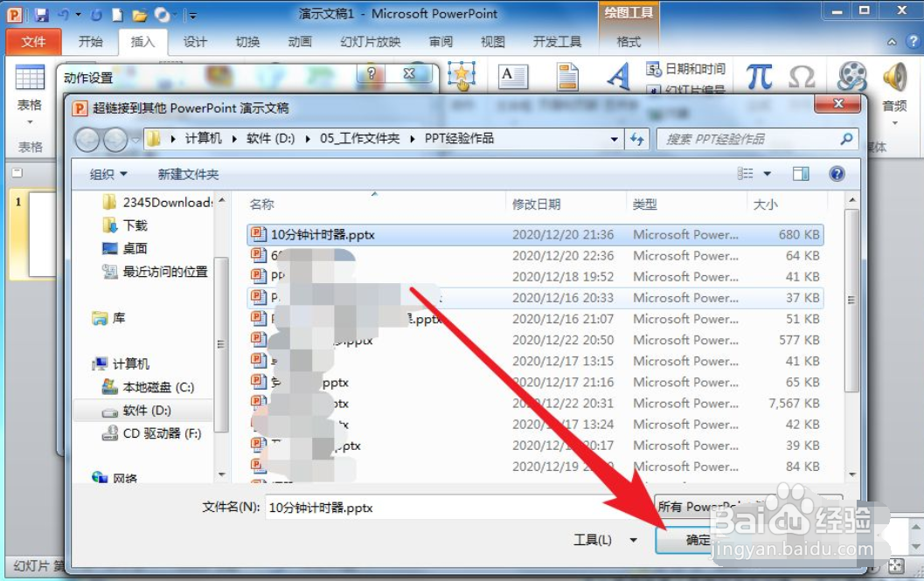Select 桌面 in navigation pane
Viewport: 924px width, 581px height.
[x=124, y=249]
